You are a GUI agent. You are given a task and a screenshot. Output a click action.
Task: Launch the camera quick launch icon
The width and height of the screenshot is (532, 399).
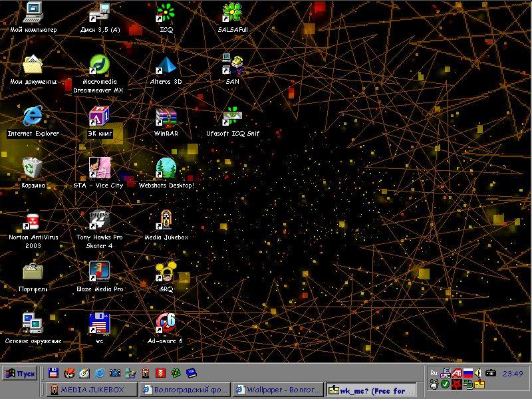click(114, 373)
